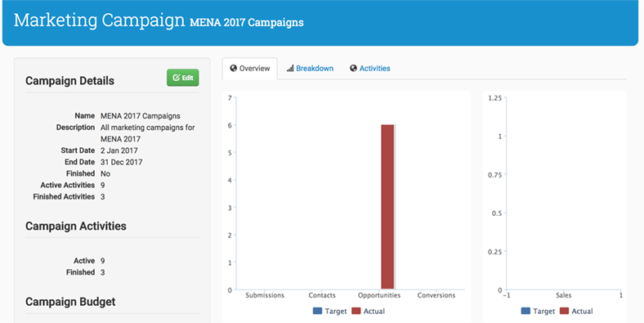Click the pencil icon in Edit button

177,78
